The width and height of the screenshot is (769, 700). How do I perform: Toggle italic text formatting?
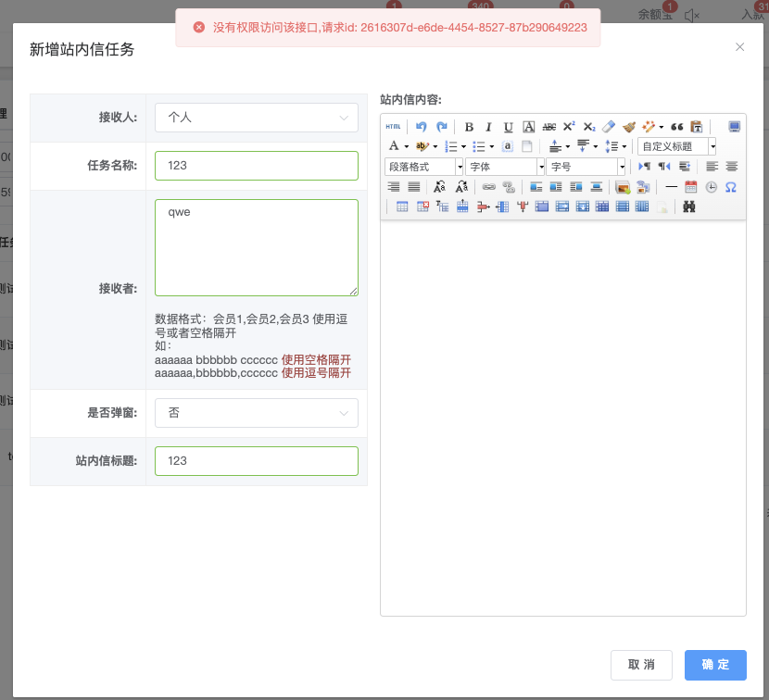tap(488, 127)
